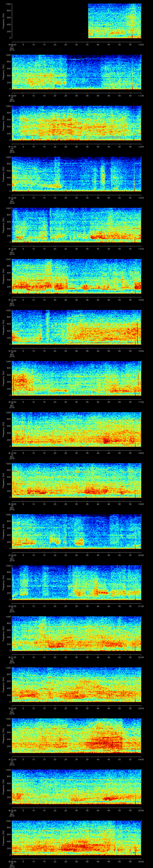The width and height of the screenshot is (153, 868).
Task: Select the spectrogram panel starting at 8:19:00
Action: click(77, 531)
